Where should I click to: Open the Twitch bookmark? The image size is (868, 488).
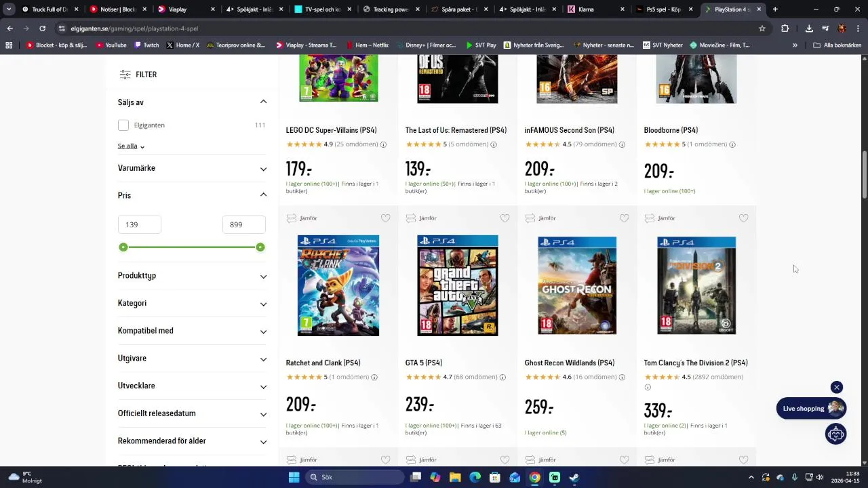[146, 45]
